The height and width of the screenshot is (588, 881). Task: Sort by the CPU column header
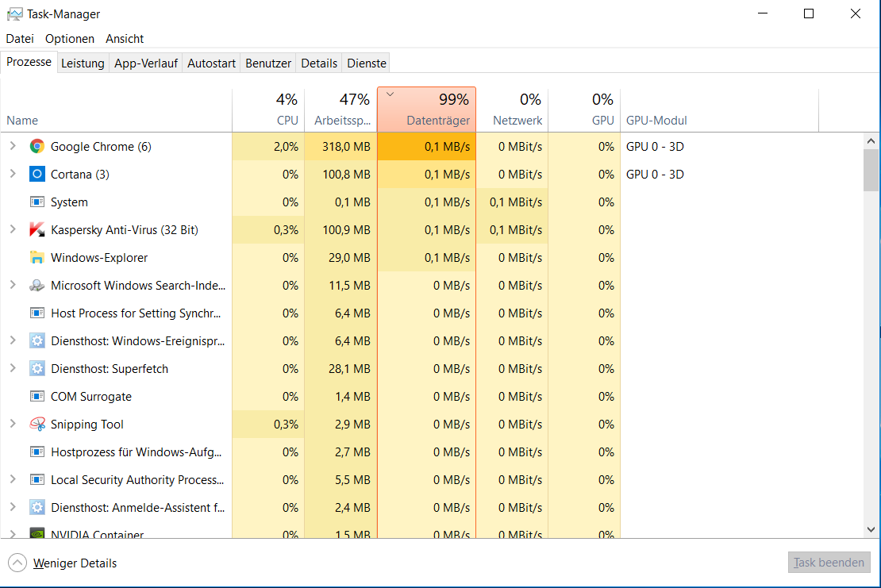(268, 110)
